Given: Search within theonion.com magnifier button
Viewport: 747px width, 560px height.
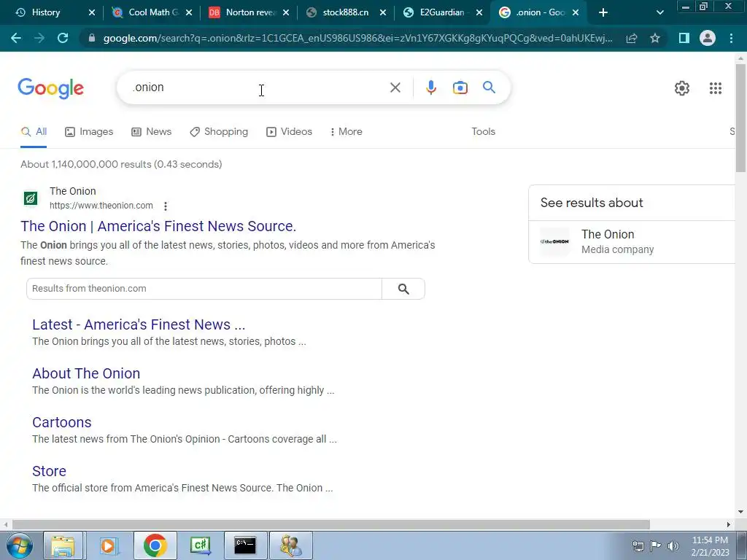Looking at the screenshot, I should point(403,289).
